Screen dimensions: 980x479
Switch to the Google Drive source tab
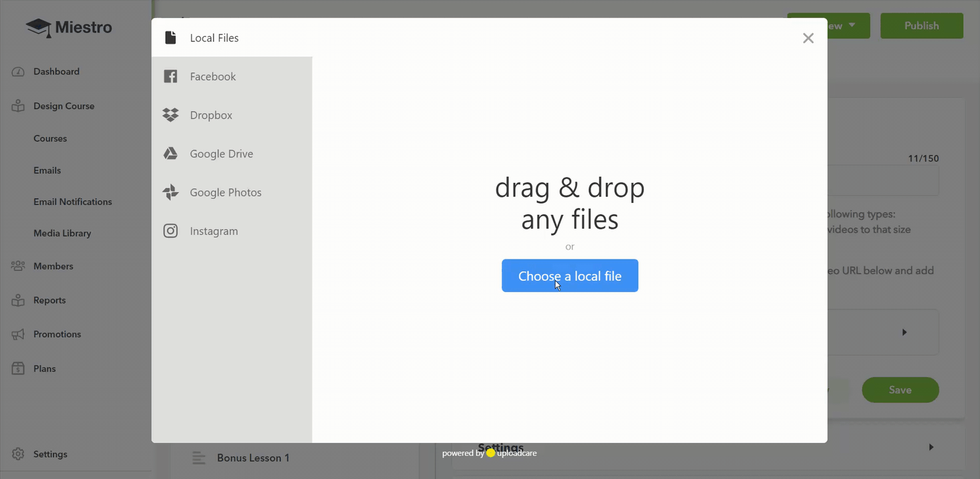232,154
